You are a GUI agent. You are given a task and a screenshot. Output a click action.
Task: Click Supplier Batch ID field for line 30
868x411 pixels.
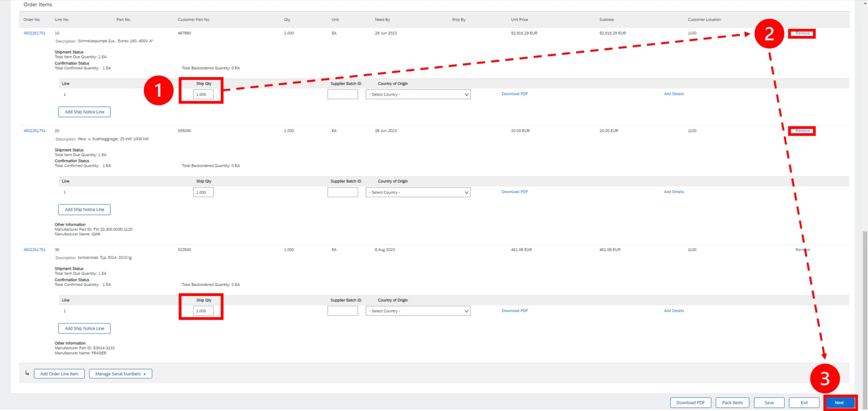click(342, 311)
